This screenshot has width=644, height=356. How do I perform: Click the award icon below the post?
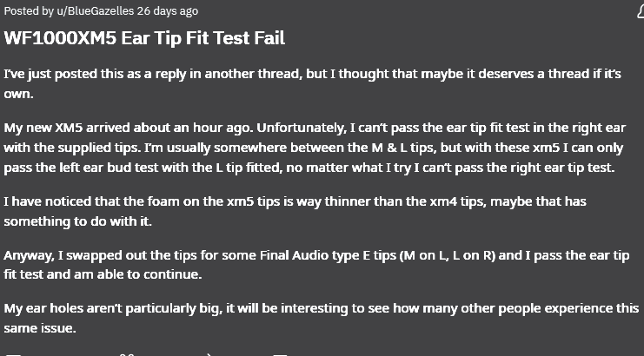tap(128, 353)
